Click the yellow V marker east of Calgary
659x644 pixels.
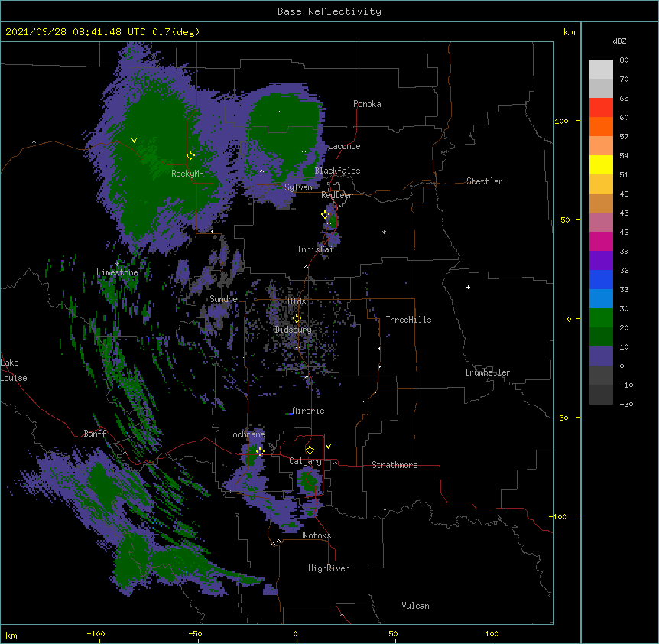click(x=328, y=447)
